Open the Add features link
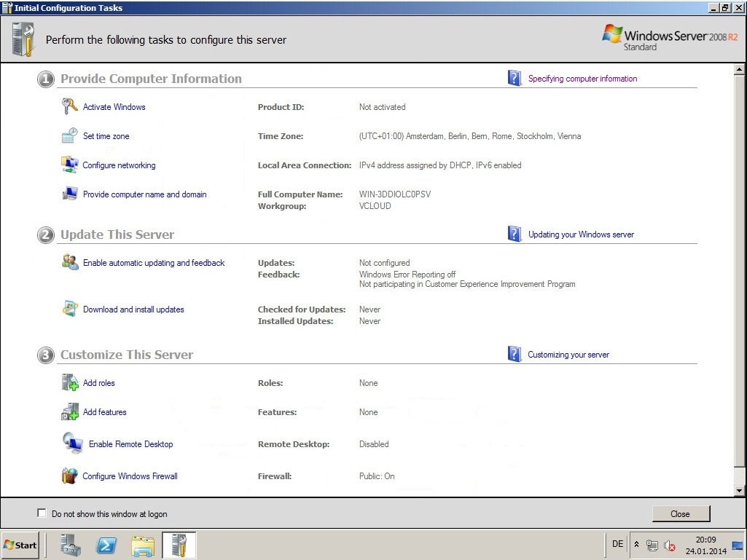 105,412
